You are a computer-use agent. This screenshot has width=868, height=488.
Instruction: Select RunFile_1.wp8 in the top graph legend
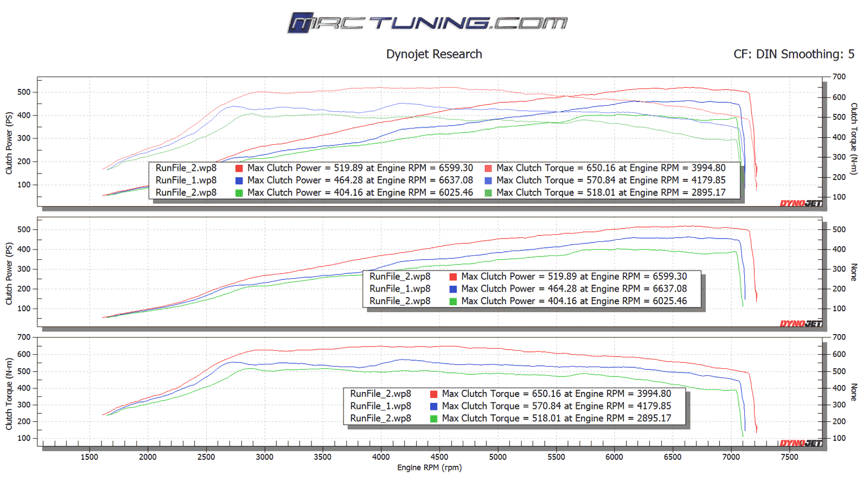point(186,181)
